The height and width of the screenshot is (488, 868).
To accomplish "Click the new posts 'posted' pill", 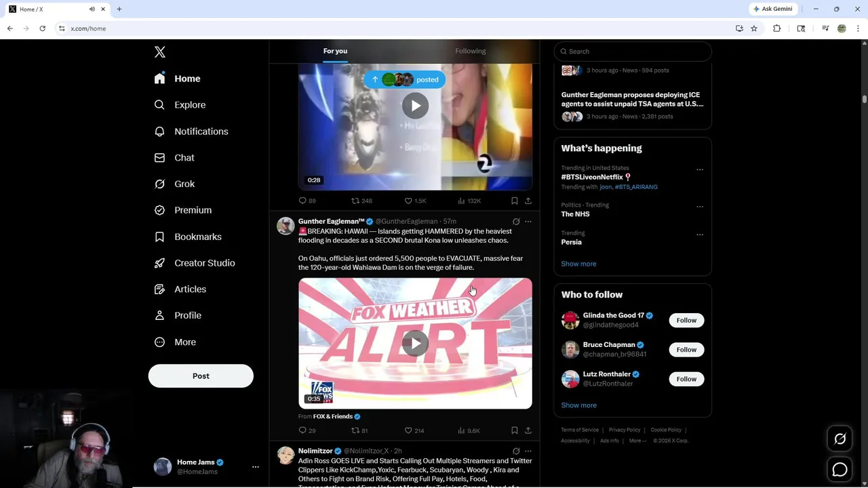I will [405, 79].
